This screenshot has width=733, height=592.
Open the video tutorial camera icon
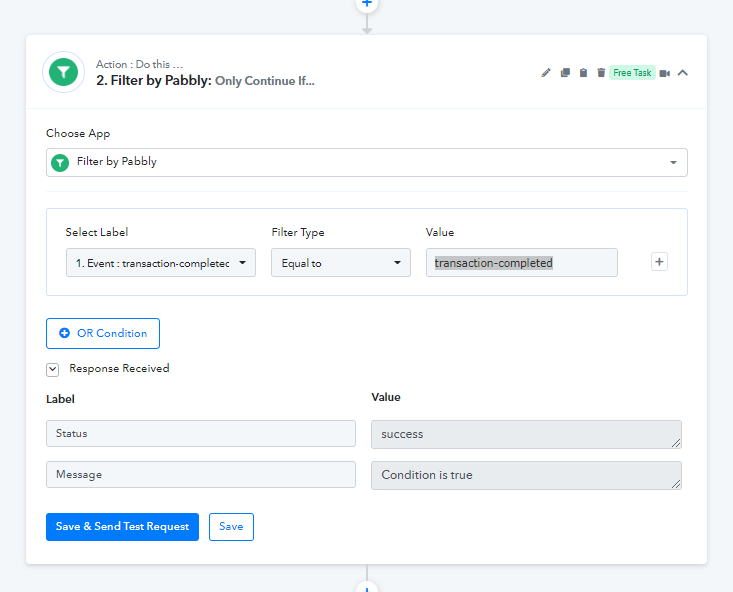pyautogui.click(x=665, y=73)
